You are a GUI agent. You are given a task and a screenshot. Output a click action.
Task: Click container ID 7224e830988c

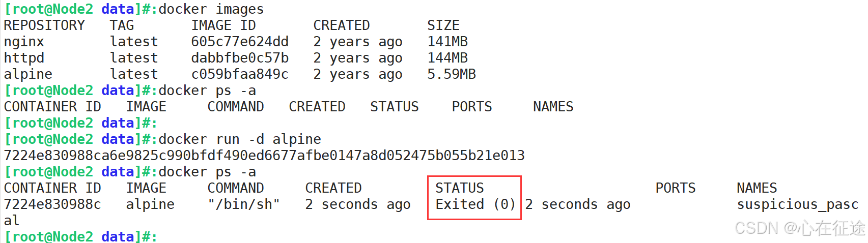[x=52, y=204]
